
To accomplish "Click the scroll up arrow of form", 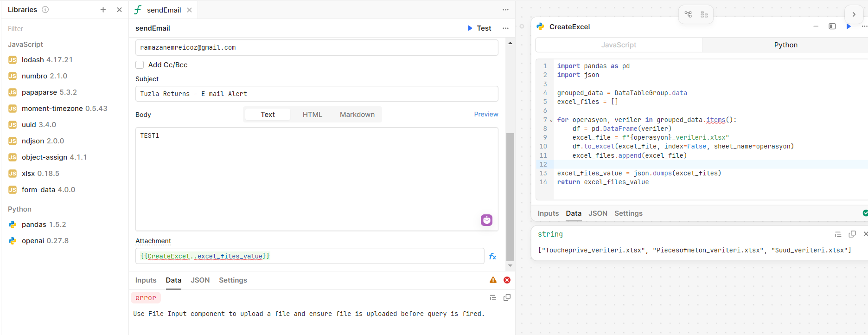I will (510, 43).
